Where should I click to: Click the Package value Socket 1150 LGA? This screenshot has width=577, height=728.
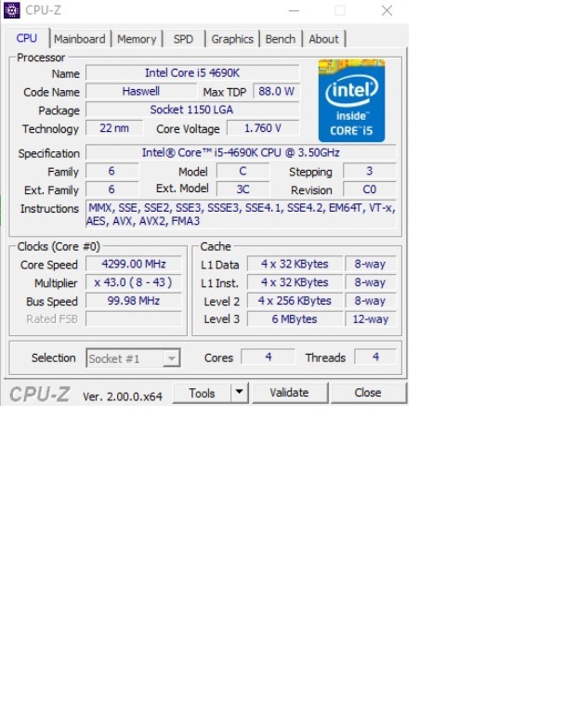click(193, 110)
